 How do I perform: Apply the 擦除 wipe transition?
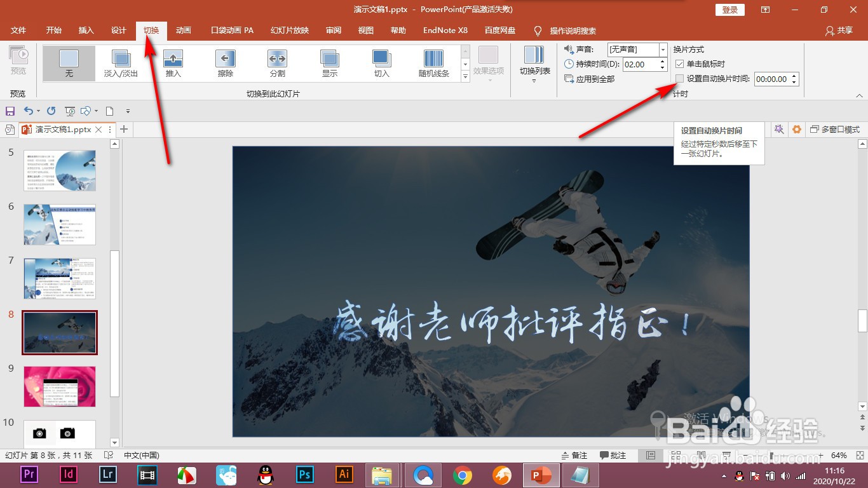225,64
